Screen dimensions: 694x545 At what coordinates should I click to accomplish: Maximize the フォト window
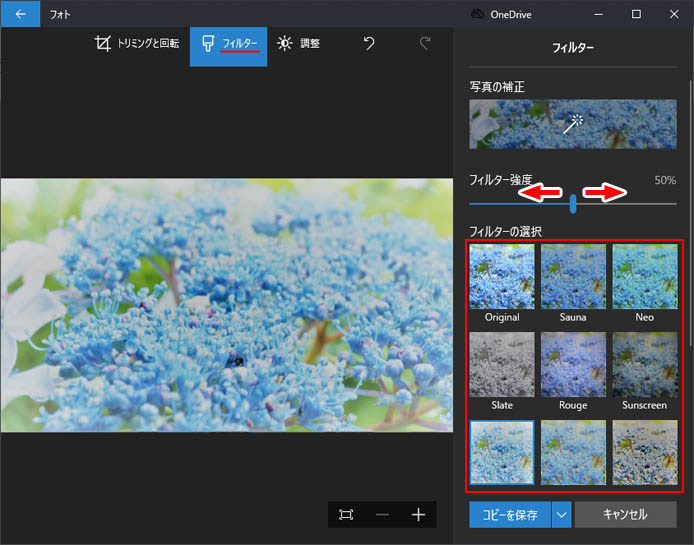point(636,14)
